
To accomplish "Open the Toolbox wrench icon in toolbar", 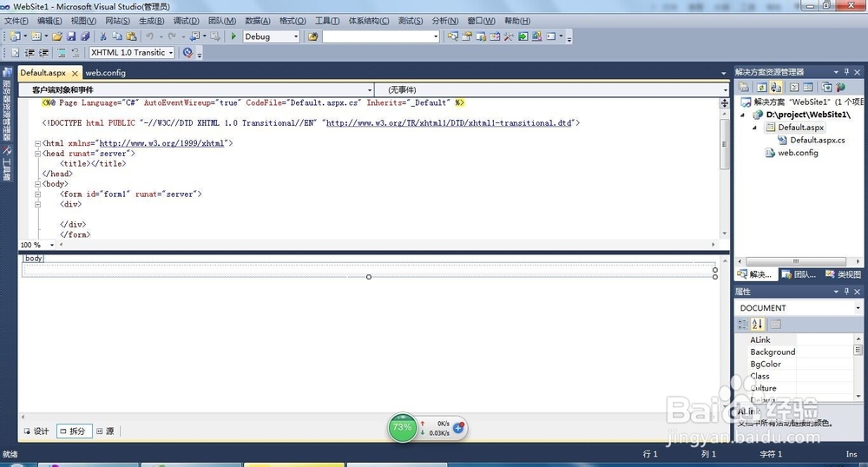I will (509, 36).
